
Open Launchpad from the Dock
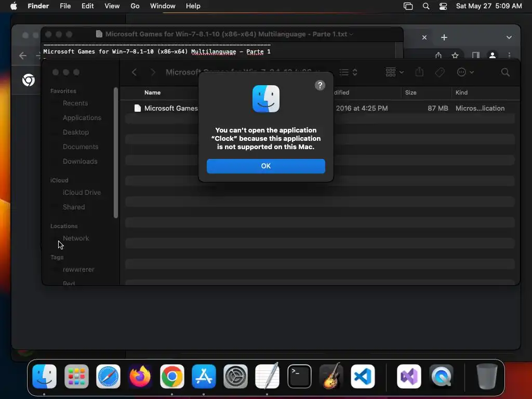tap(76, 376)
